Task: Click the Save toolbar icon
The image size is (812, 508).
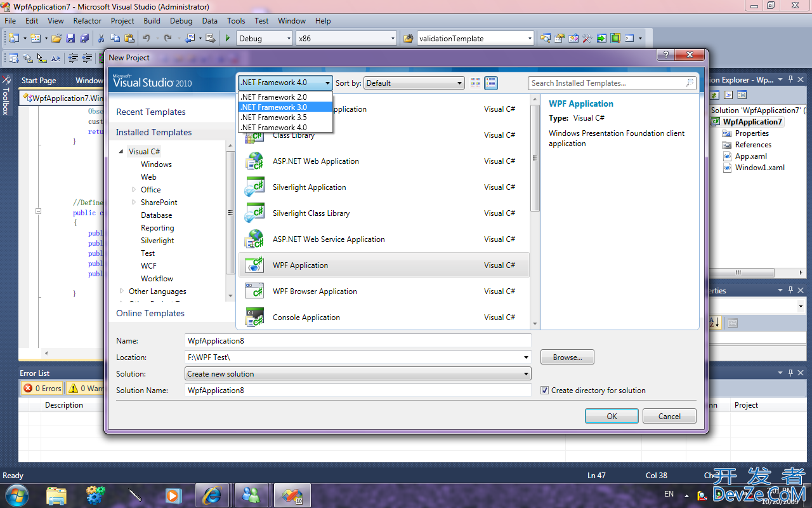Action: (x=71, y=38)
